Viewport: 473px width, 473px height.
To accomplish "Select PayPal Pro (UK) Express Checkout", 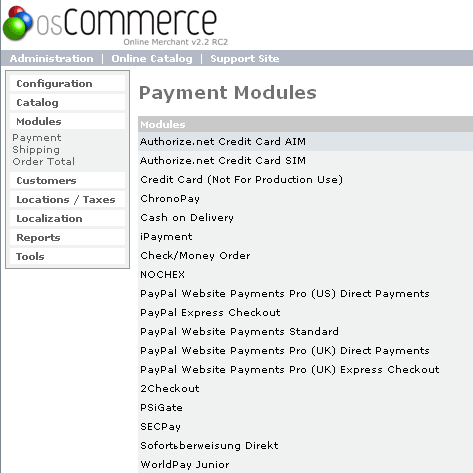I will (305, 369).
